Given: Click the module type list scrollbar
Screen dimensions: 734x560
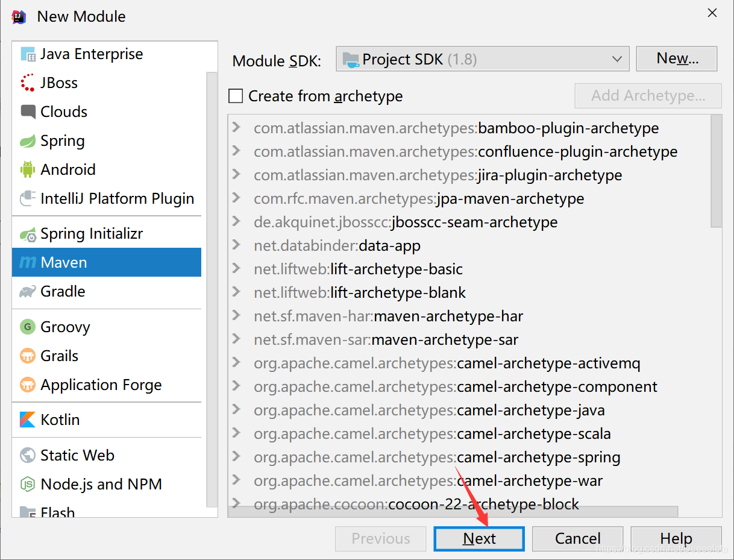Looking at the screenshot, I should coord(212,289).
